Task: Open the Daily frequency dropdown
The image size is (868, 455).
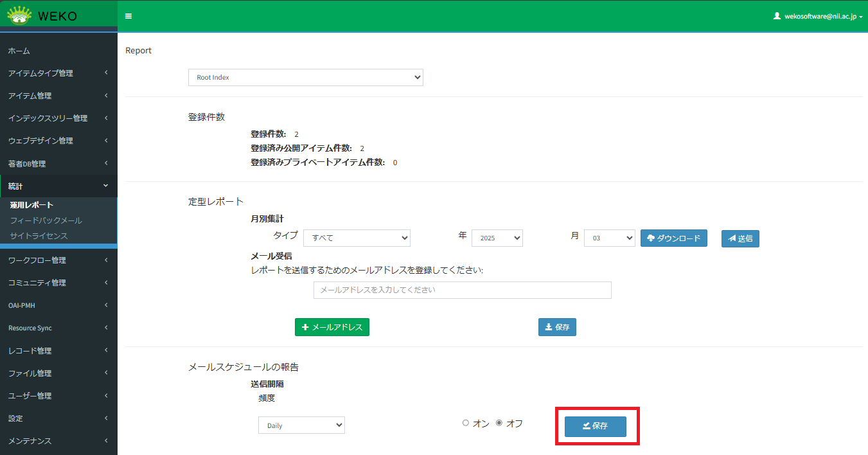Action: point(301,425)
